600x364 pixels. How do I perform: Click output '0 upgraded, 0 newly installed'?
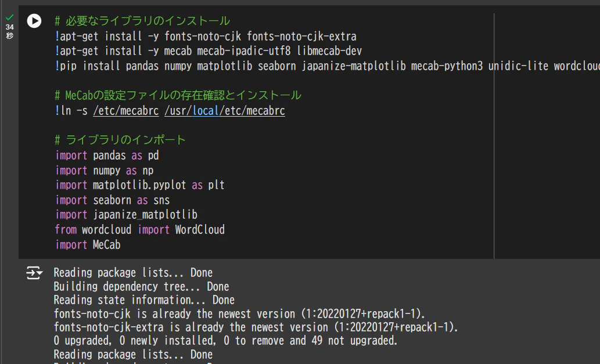pos(225,341)
